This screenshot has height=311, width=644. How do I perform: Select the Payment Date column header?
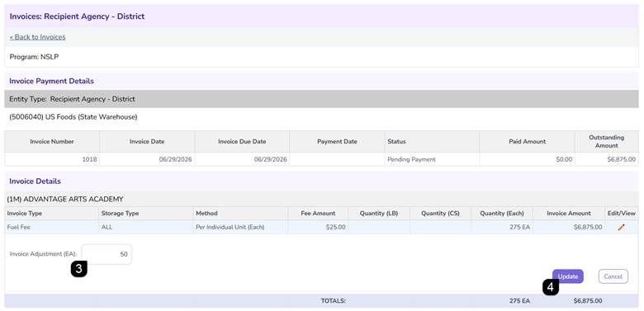[337, 142]
